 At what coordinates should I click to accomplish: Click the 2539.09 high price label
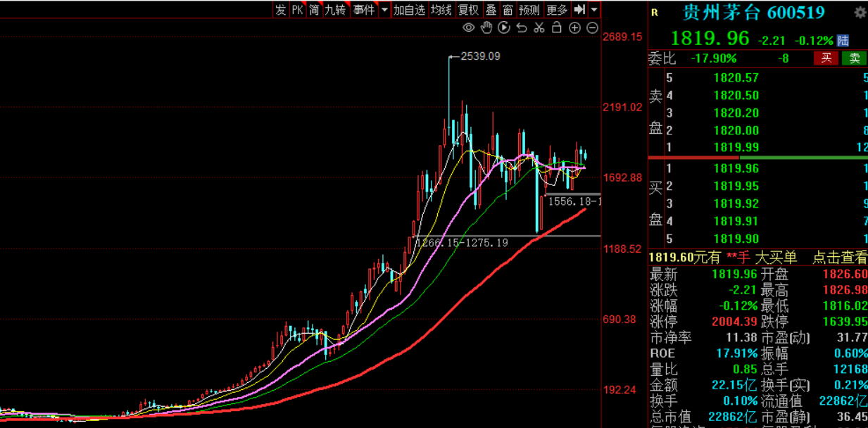480,56
